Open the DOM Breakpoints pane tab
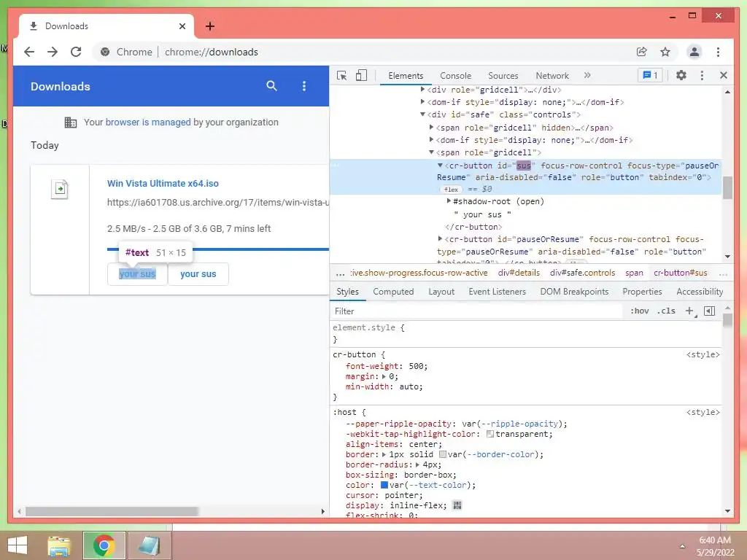Image resolution: width=747 pixels, height=560 pixels. pyautogui.click(x=574, y=292)
